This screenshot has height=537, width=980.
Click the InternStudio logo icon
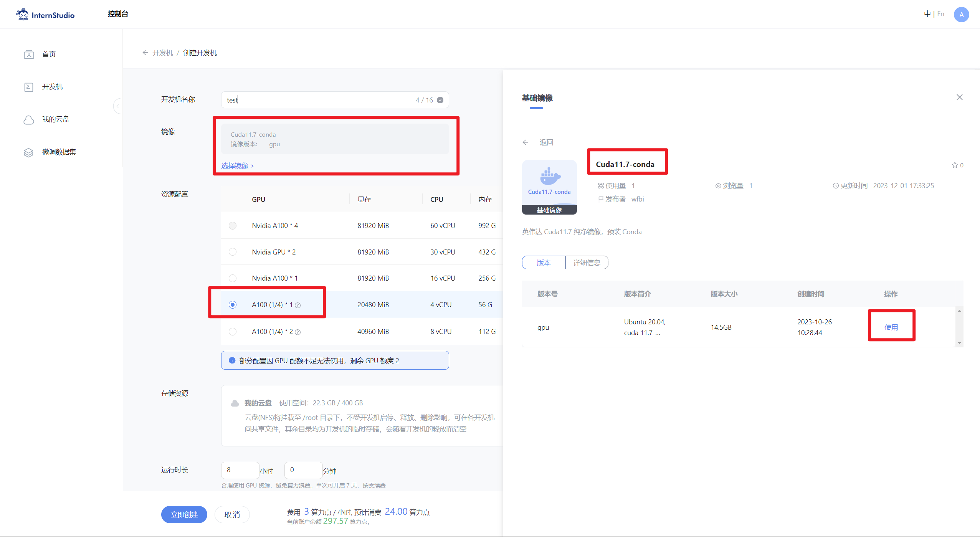click(x=23, y=15)
